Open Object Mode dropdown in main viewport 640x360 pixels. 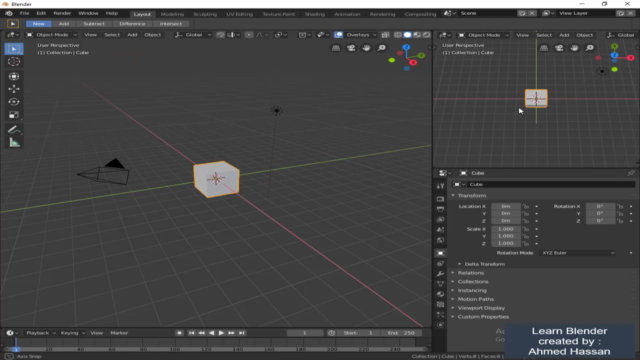pyautogui.click(x=51, y=35)
